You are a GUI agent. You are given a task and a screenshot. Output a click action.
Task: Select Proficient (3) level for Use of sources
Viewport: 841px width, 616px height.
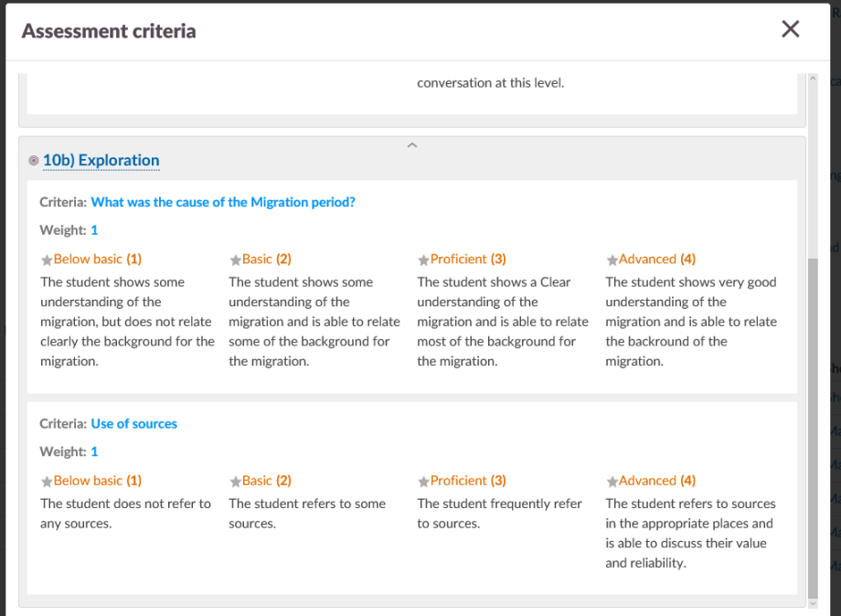(x=467, y=481)
